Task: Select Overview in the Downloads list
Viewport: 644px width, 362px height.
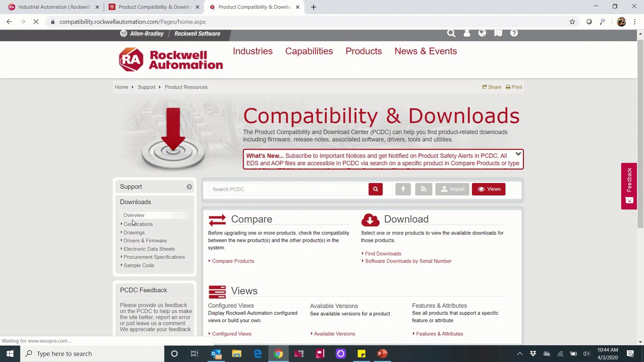Action: coord(134,215)
